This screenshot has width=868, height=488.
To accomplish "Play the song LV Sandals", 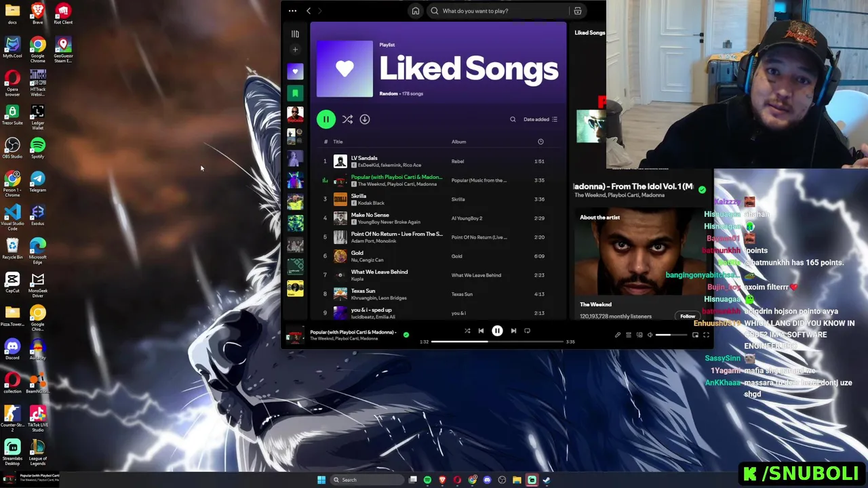I will click(437, 161).
